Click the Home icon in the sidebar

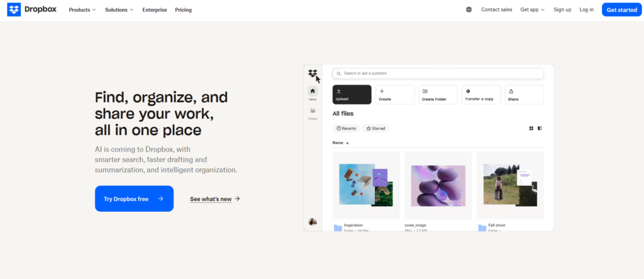point(313,92)
